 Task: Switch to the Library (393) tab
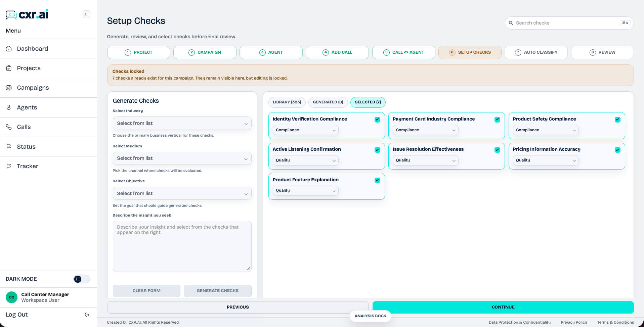pyautogui.click(x=287, y=102)
